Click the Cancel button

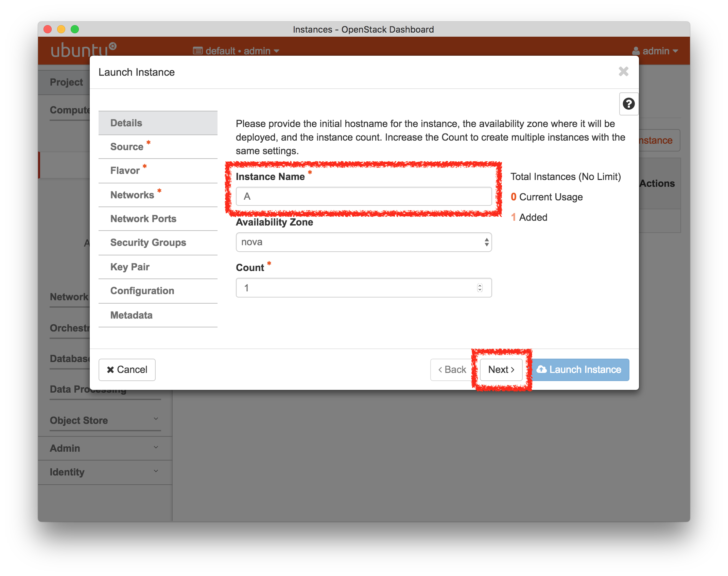pyautogui.click(x=127, y=370)
